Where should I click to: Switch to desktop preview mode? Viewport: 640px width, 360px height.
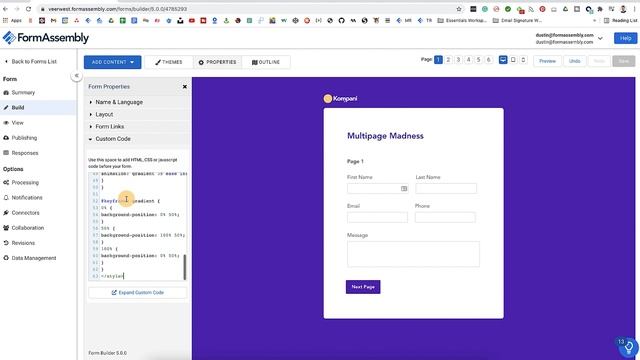pos(503,60)
